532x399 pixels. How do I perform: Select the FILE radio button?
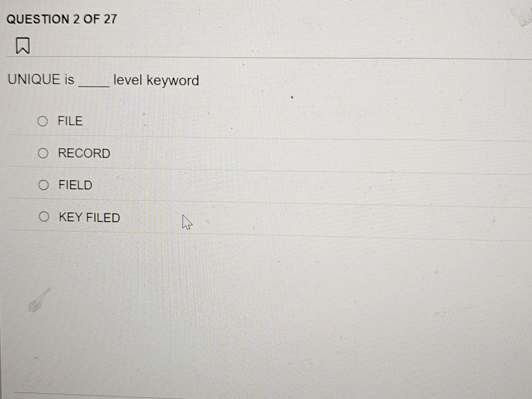43,121
